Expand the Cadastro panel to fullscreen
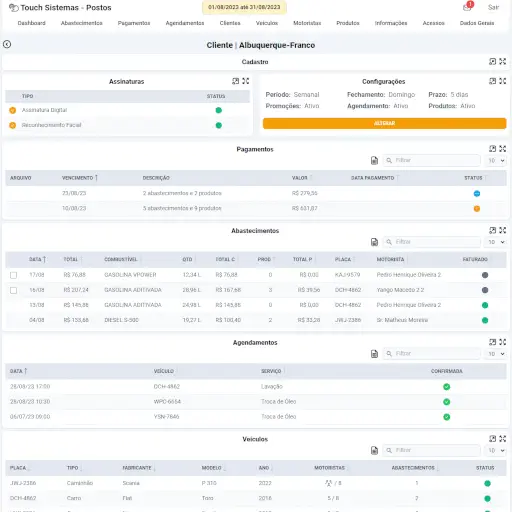This screenshot has width=512, height=512. pyautogui.click(x=502, y=61)
